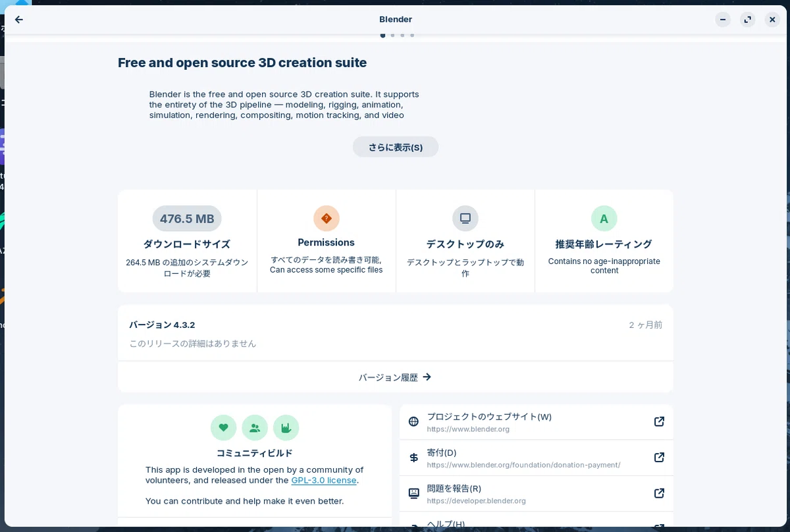
Task: Select the third screenshot carousel dot
Action: tap(402, 36)
